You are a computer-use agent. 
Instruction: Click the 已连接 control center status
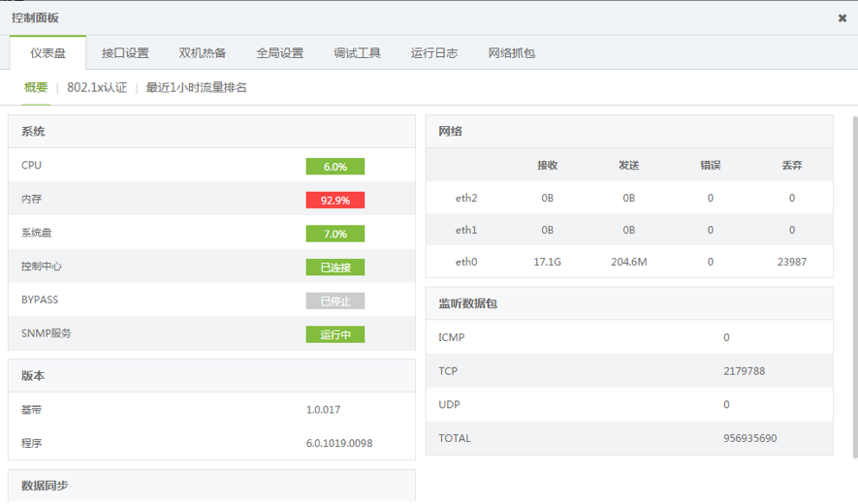point(334,268)
